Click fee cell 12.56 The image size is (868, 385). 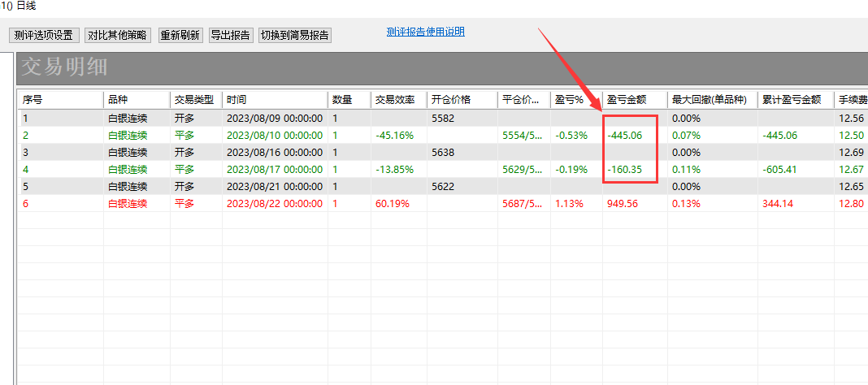point(851,119)
